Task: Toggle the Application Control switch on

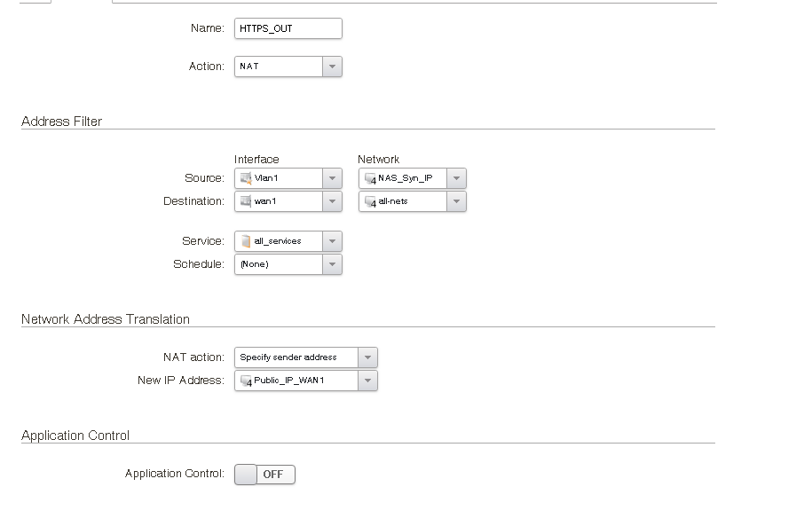Action: tap(264, 475)
